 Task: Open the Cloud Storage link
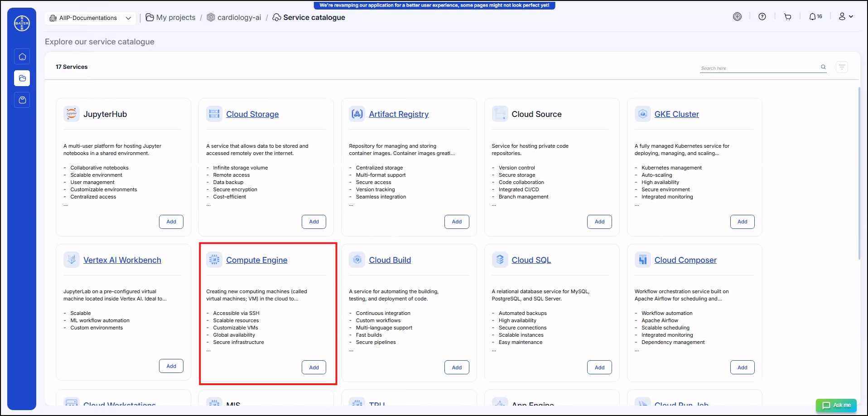point(252,114)
